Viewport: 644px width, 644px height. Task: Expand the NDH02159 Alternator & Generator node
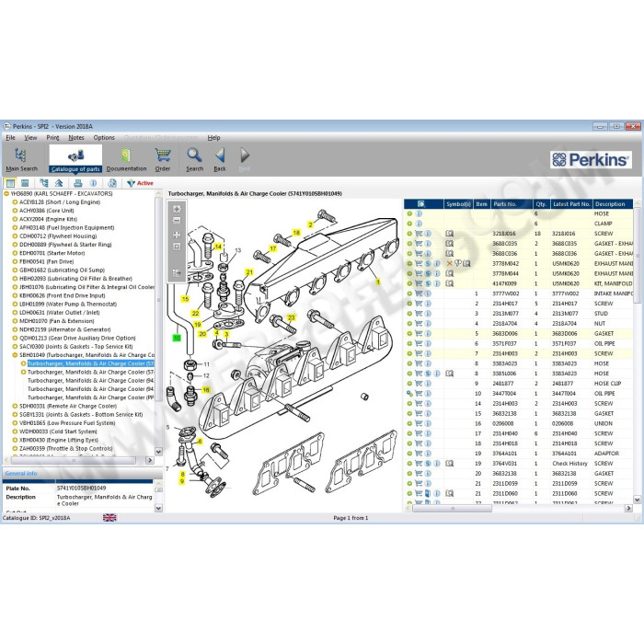[x=15, y=329]
